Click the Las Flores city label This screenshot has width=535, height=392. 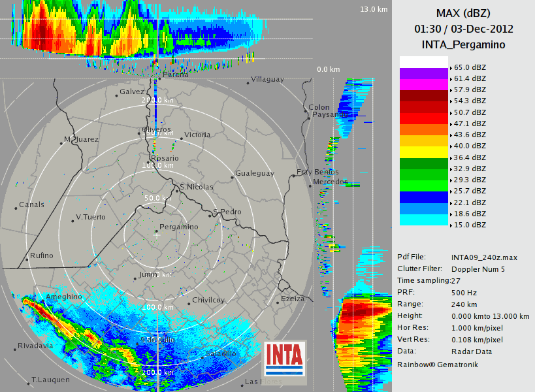(x=263, y=382)
